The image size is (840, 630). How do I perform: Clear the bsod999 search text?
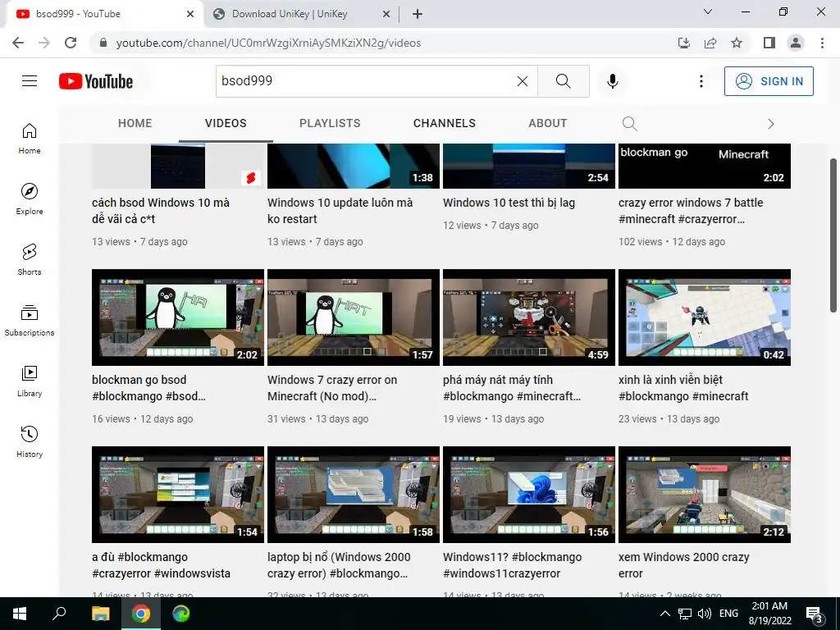point(523,81)
